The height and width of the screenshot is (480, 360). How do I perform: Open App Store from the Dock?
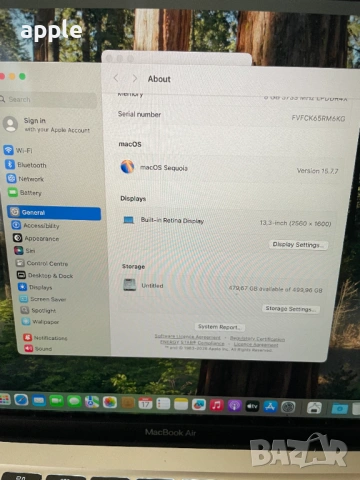point(270,407)
